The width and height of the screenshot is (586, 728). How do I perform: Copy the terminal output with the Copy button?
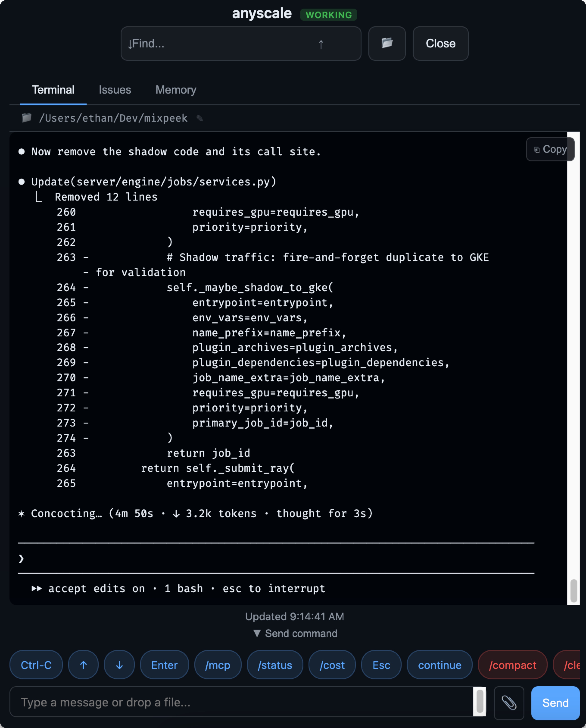pos(550,149)
